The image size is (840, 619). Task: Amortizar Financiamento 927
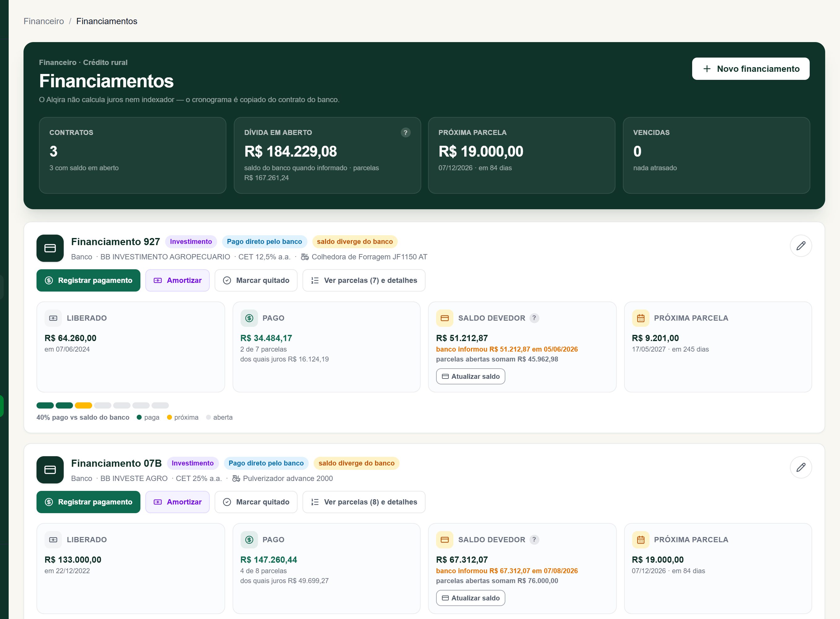(x=178, y=280)
